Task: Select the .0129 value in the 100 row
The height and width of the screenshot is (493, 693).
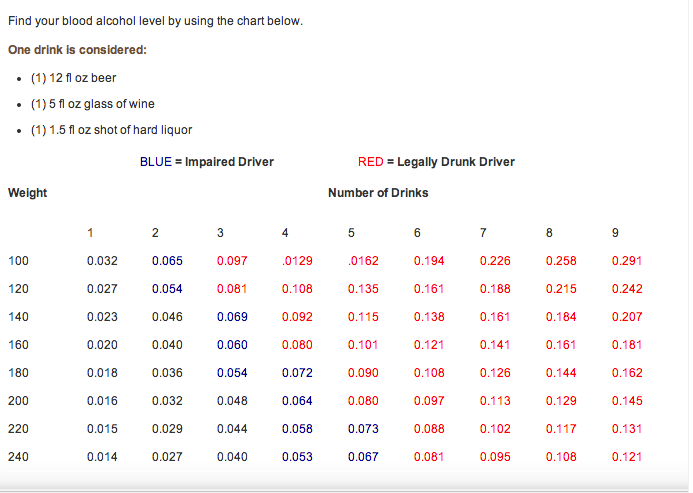Action: (298, 261)
